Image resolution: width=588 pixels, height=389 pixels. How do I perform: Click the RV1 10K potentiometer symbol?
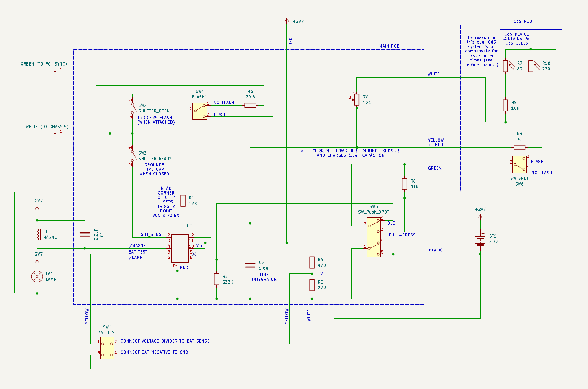pyautogui.click(x=356, y=100)
